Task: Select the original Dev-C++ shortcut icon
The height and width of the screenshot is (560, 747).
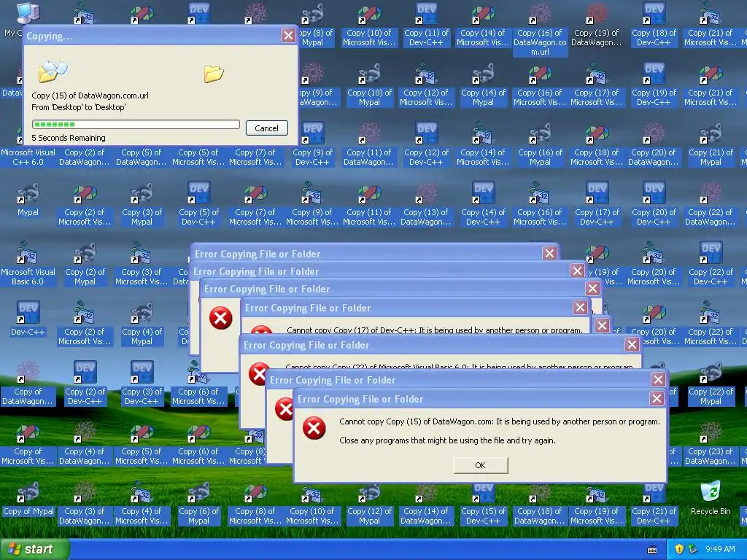Action: pyautogui.click(x=28, y=319)
